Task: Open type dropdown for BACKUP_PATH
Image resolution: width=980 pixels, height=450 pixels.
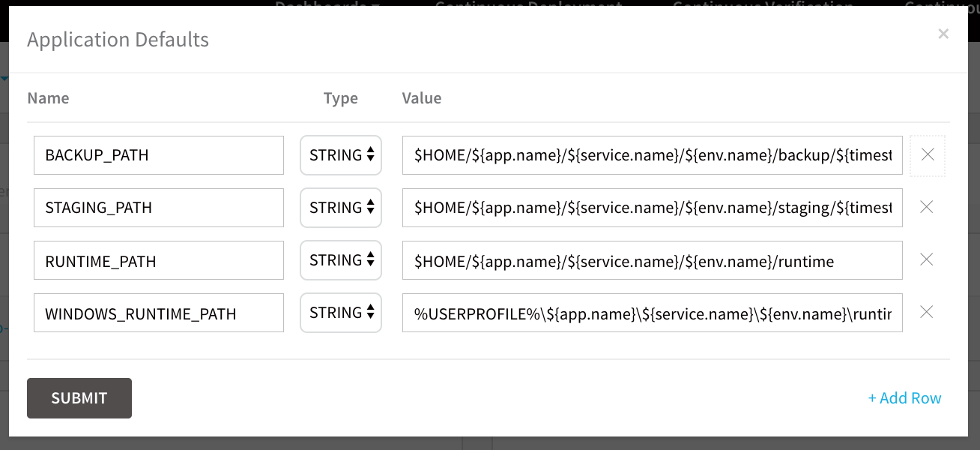Action: tap(341, 155)
